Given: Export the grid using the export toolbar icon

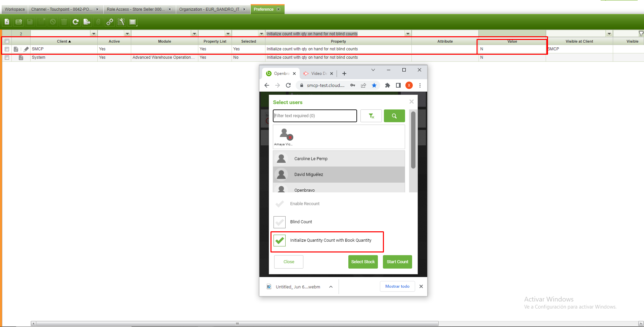Looking at the screenshot, I should [87, 22].
